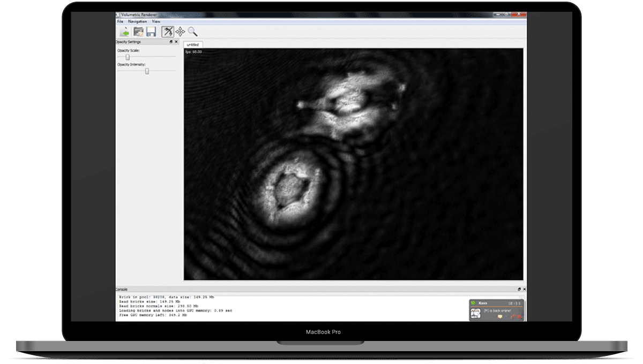Screen dimensions: 643x364
Task: Click the Koss notification avatar
Action: coord(475,314)
